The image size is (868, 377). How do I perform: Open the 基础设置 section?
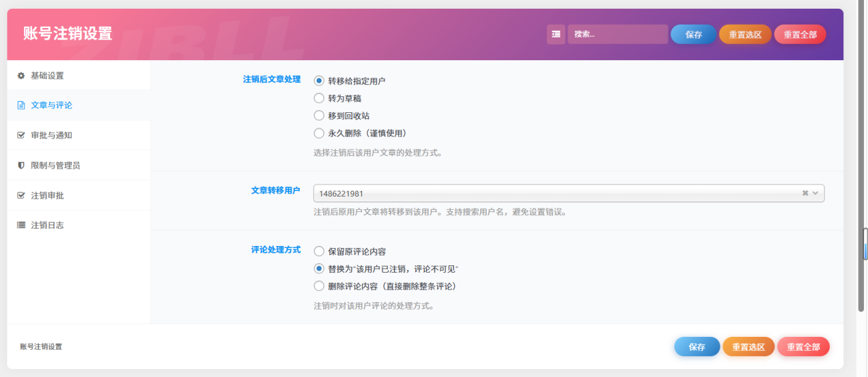pyautogui.click(x=47, y=76)
